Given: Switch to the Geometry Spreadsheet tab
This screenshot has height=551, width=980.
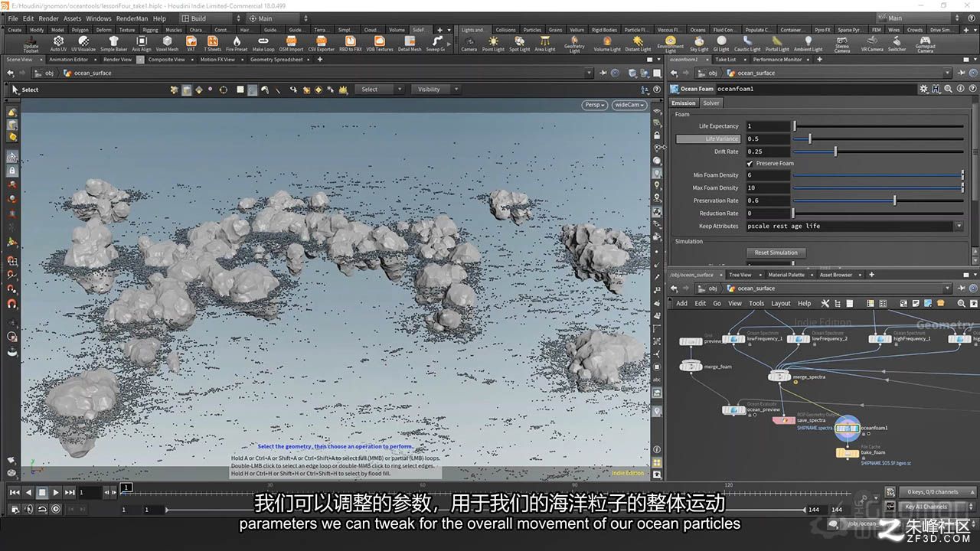Looking at the screenshot, I should coord(276,59).
